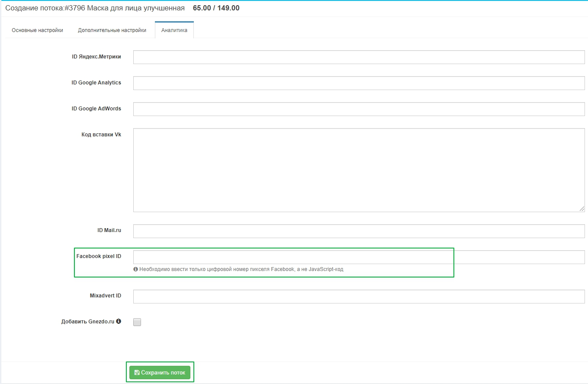Click the Facebook pixel ID label
588x384 pixels.
pyautogui.click(x=99, y=256)
